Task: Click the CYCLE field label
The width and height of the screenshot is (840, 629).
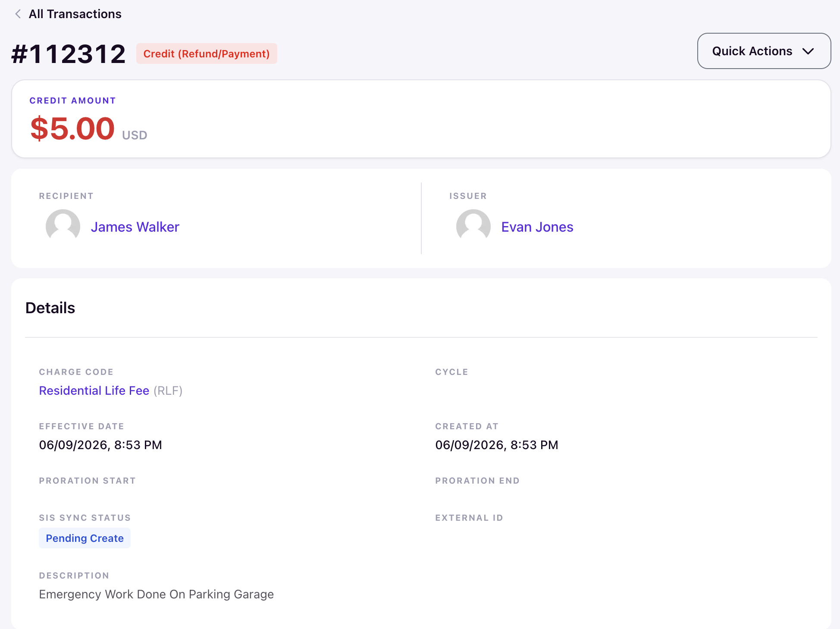Action: tap(451, 372)
